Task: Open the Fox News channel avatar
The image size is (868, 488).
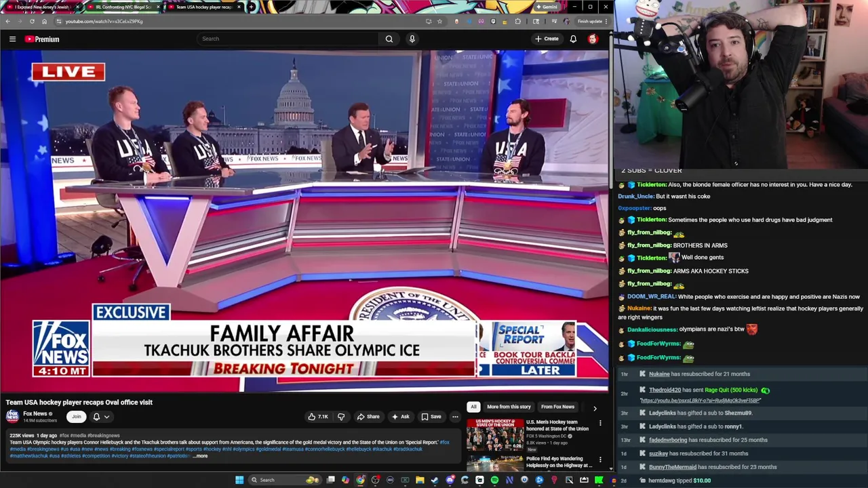Action: pyautogui.click(x=12, y=416)
